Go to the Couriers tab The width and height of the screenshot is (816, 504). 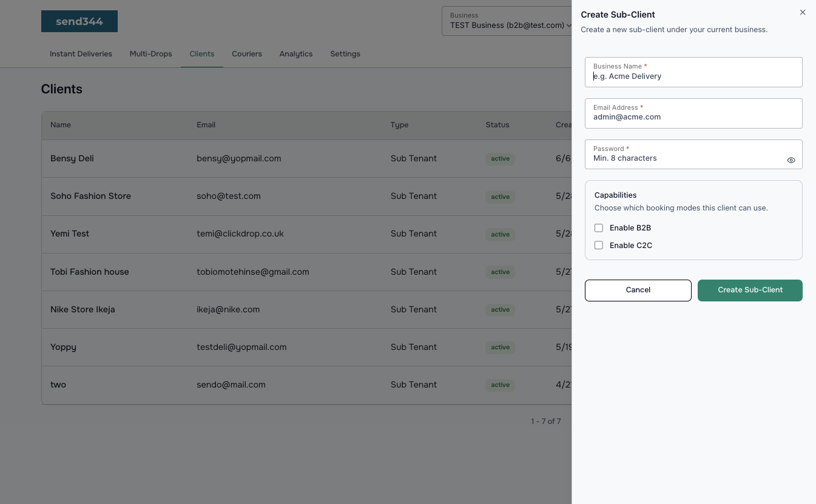247,54
